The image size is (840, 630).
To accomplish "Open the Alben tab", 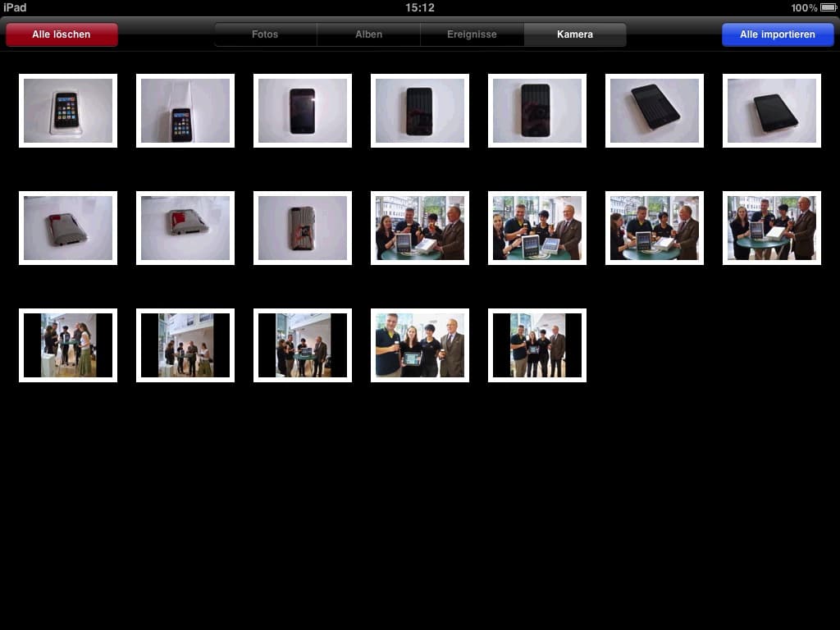I will tap(368, 34).
